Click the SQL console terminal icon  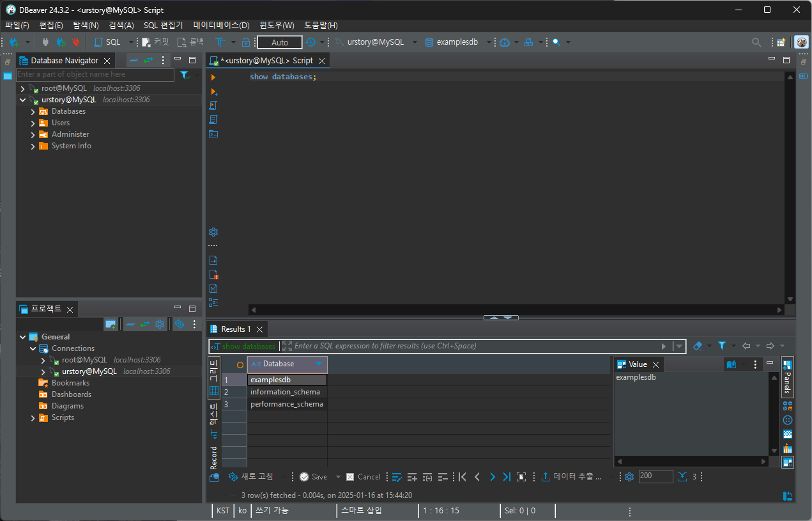click(213, 134)
